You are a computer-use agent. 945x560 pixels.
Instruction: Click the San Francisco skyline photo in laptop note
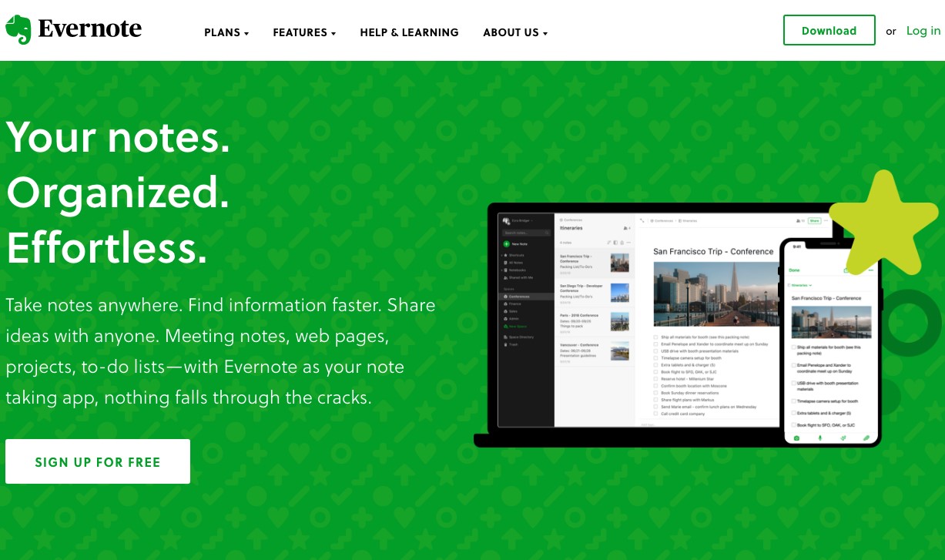(716, 293)
